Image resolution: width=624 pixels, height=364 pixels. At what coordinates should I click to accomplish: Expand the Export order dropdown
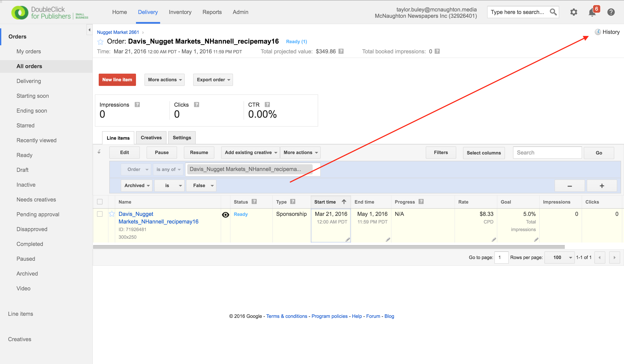213,80
